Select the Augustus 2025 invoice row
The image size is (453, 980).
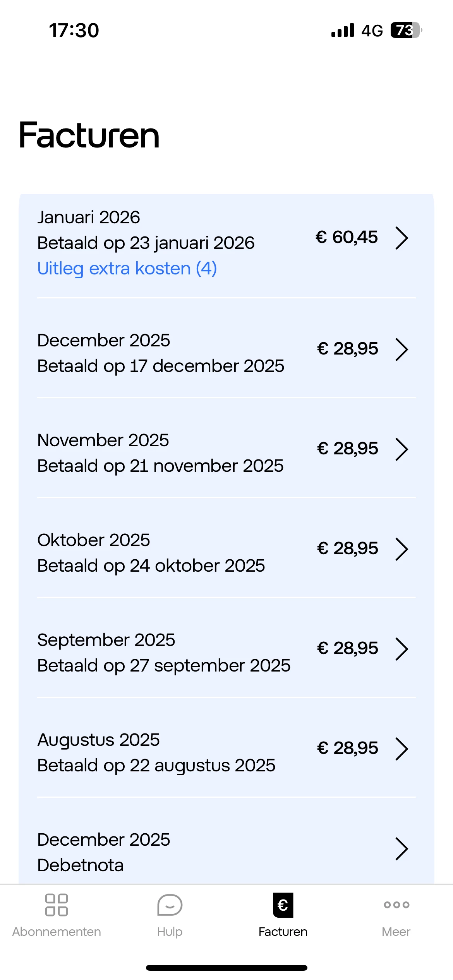click(x=194, y=752)
